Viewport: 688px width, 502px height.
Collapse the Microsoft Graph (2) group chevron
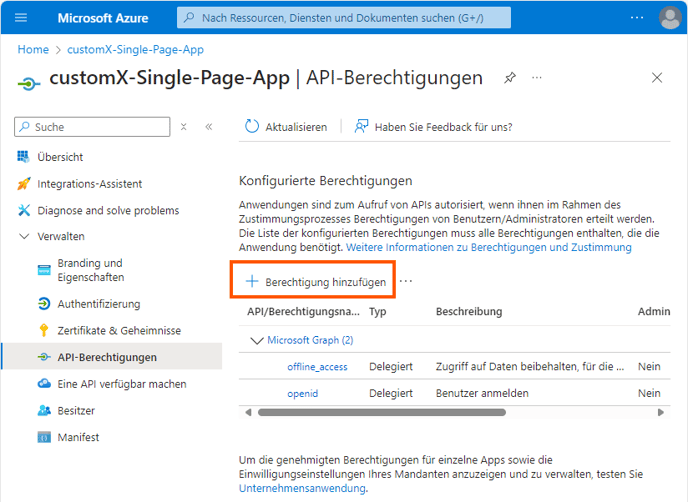(256, 341)
